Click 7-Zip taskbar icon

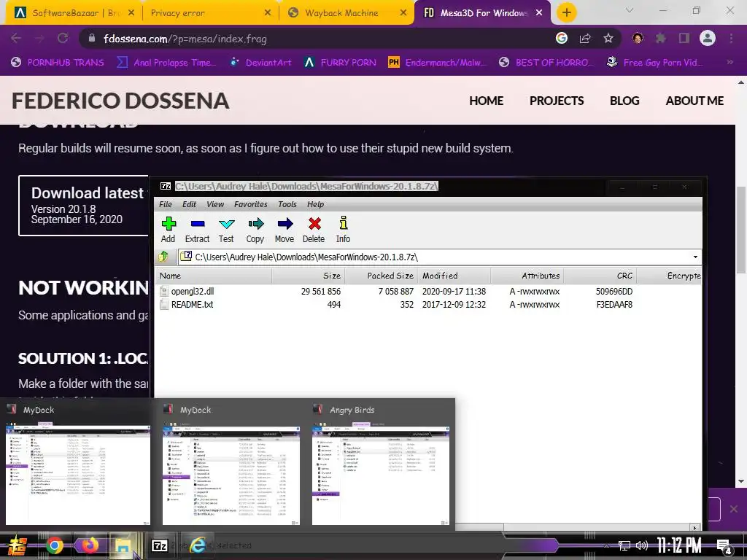(159, 545)
